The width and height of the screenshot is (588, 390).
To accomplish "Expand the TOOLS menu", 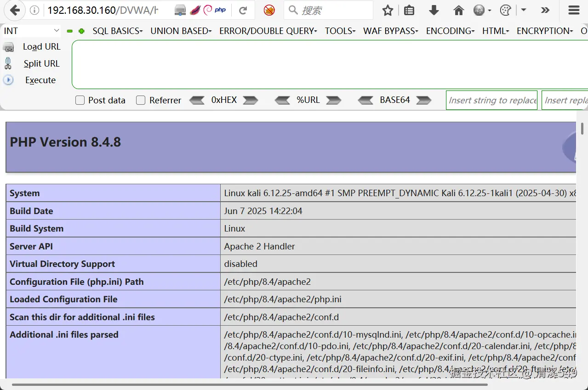I will tap(340, 31).
